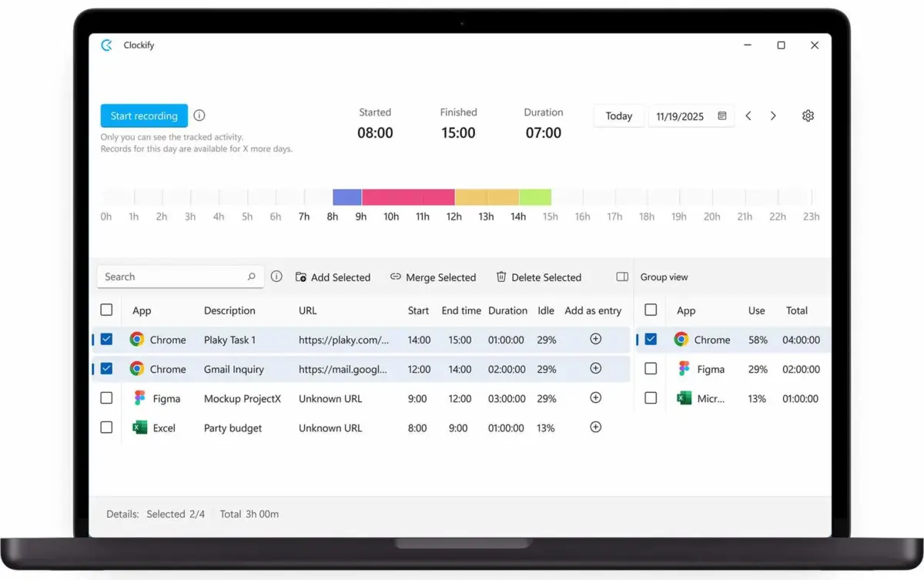Viewport: 924px width, 580px height.
Task: Sort by Idle column header
Action: [546, 310]
